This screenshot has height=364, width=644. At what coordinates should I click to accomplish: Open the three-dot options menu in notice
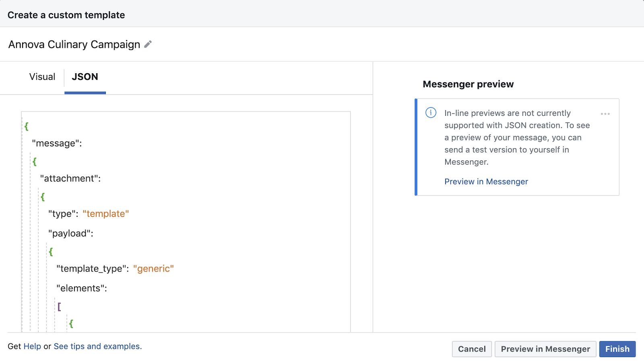[605, 114]
